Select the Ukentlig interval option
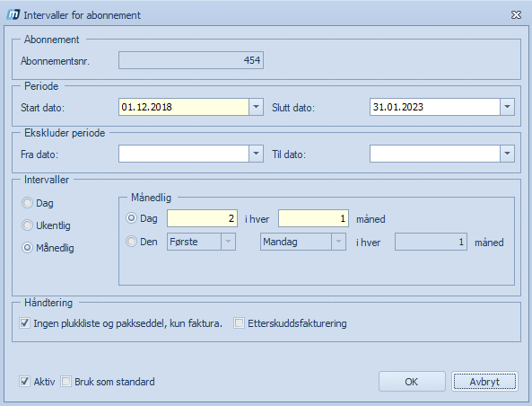 pyautogui.click(x=27, y=225)
